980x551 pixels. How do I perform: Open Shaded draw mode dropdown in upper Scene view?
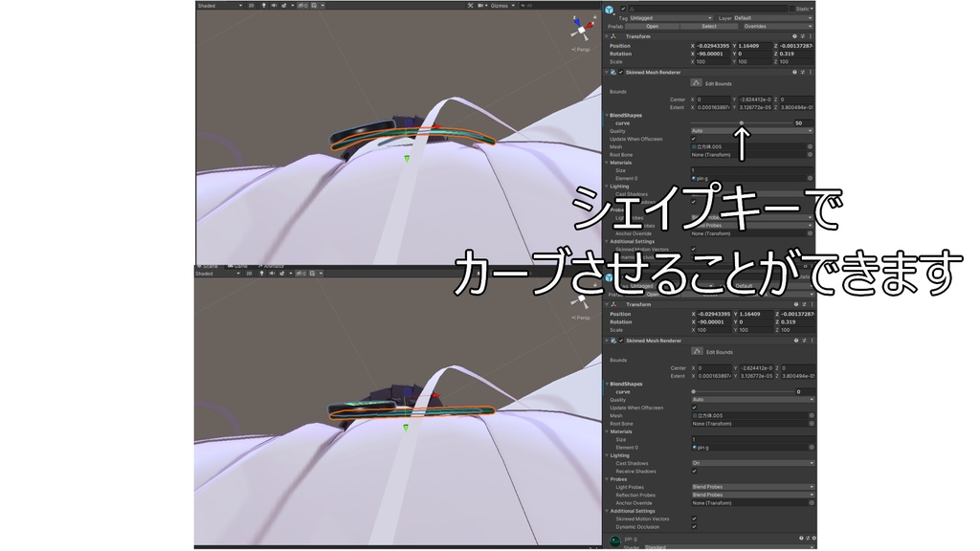(219, 5)
